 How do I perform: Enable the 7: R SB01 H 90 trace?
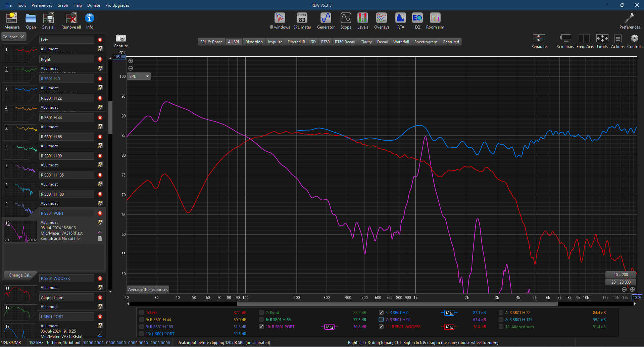pyautogui.click(x=381, y=319)
